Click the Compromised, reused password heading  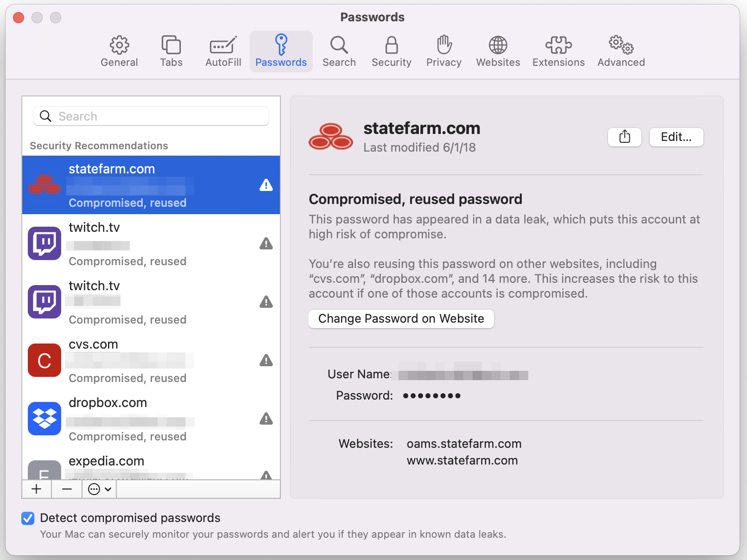click(415, 199)
